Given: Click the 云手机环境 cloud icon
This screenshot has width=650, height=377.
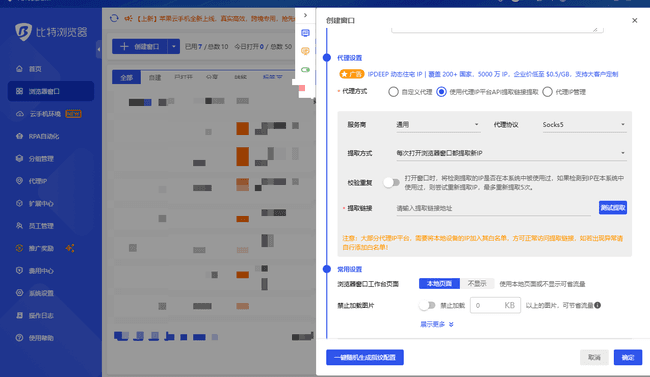Looking at the screenshot, I should pyautogui.click(x=19, y=114).
